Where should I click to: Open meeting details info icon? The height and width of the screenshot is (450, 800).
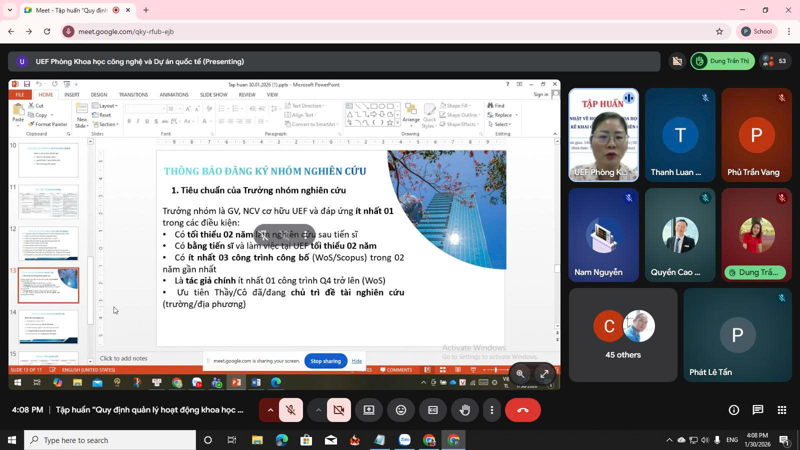pyautogui.click(x=734, y=410)
